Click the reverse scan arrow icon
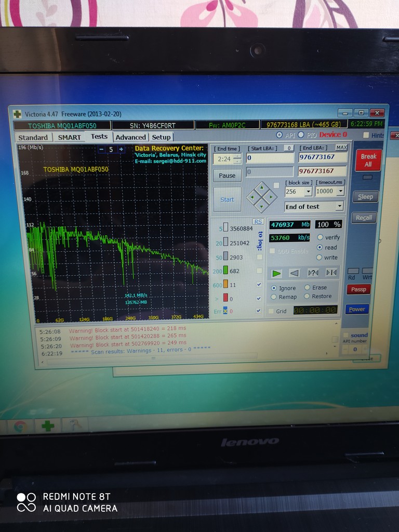Screen dimensions: 399x532 pyautogui.click(x=294, y=272)
